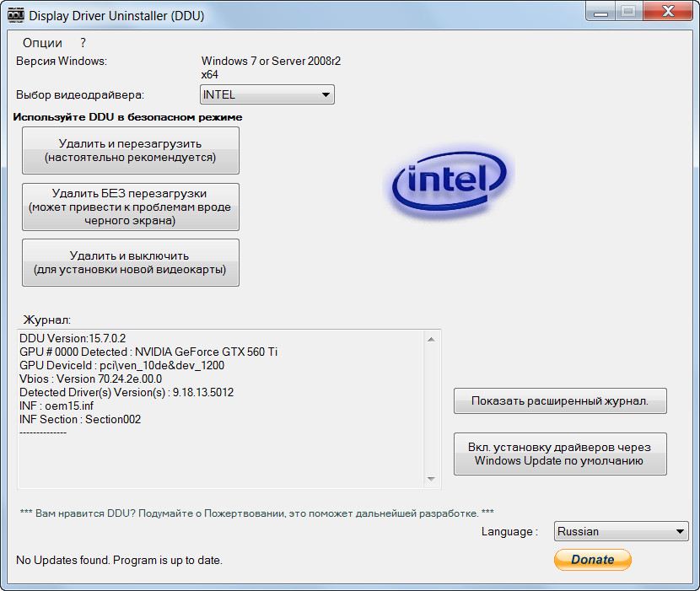Click the donation message text about Пожертвовании
Image resolution: width=700 pixels, height=591 pixels.
256,513
